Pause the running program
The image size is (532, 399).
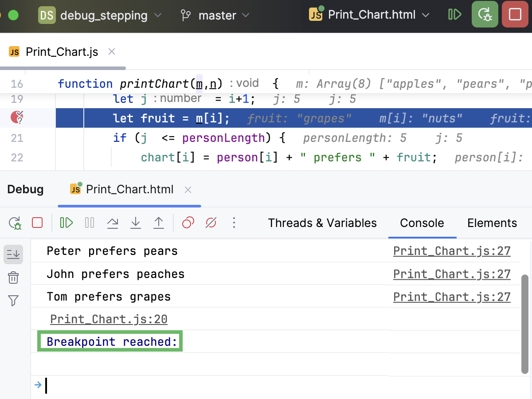point(89,223)
